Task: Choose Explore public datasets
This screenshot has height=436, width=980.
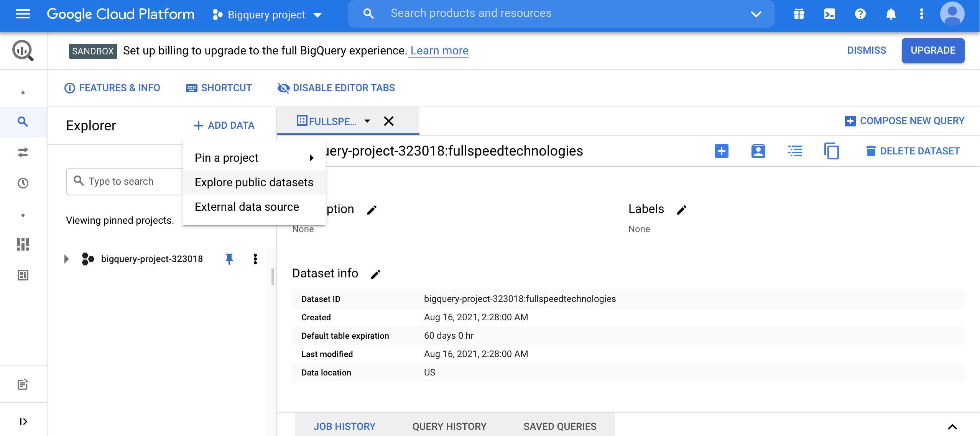Action: [x=254, y=182]
